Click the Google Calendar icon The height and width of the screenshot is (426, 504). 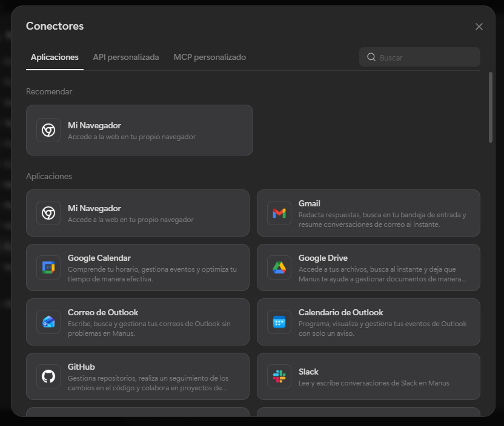(48, 267)
